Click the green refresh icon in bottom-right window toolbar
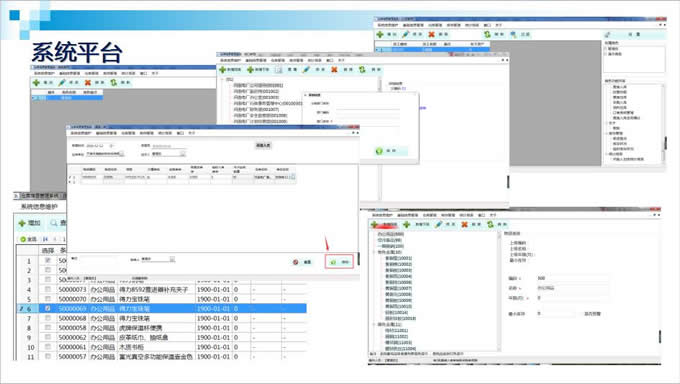The height and width of the screenshot is (384, 680). point(490,224)
